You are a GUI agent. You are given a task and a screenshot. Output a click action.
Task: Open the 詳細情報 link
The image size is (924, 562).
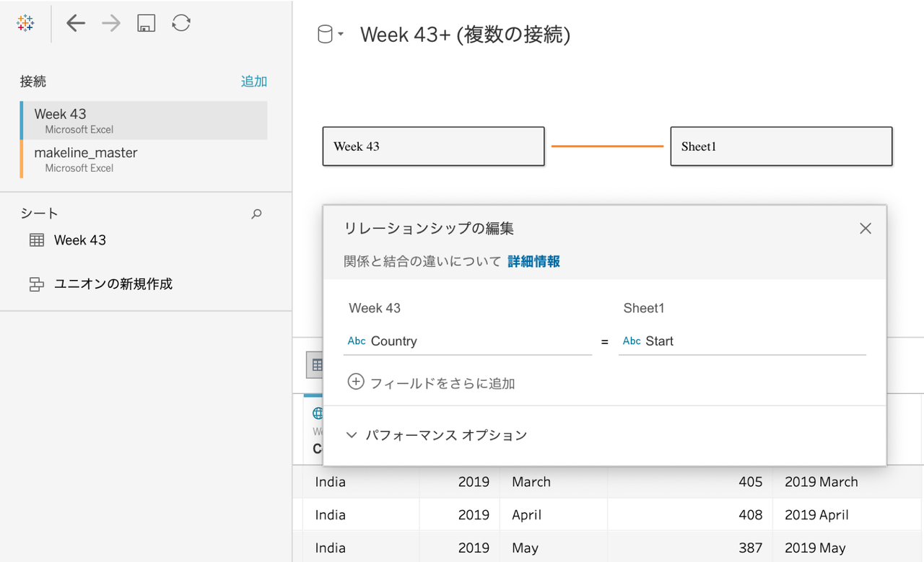pyautogui.click(x=533, y=261)
